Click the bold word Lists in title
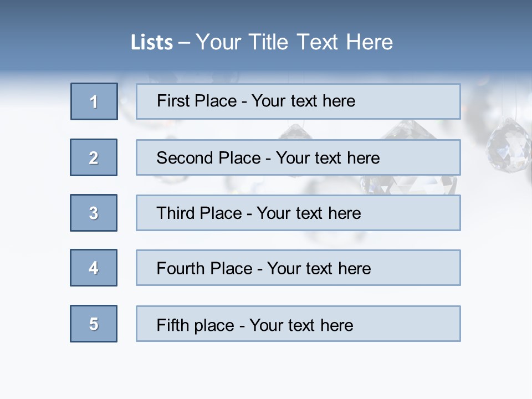The image size is (532, 399). point(152,43)
